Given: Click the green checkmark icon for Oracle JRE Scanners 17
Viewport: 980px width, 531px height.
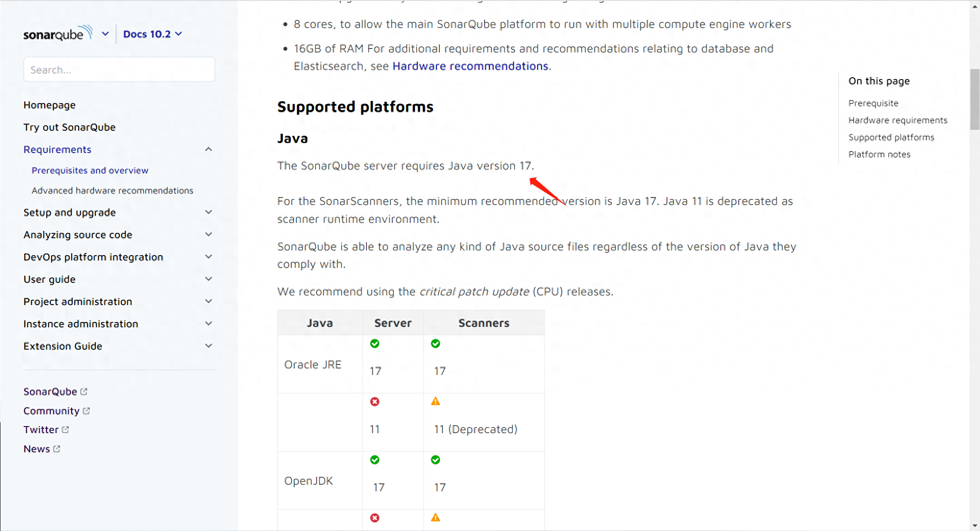Looking at the screenshot, I should 436,343.
